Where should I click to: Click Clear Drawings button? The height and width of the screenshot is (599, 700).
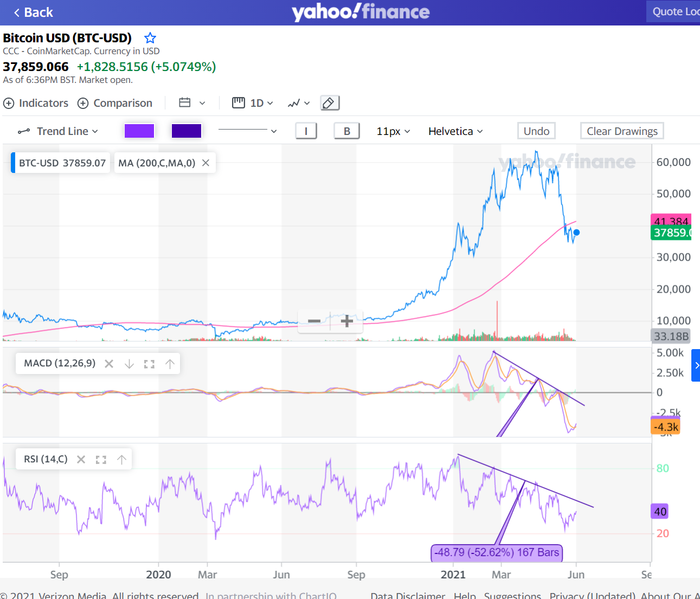[622, 131]
